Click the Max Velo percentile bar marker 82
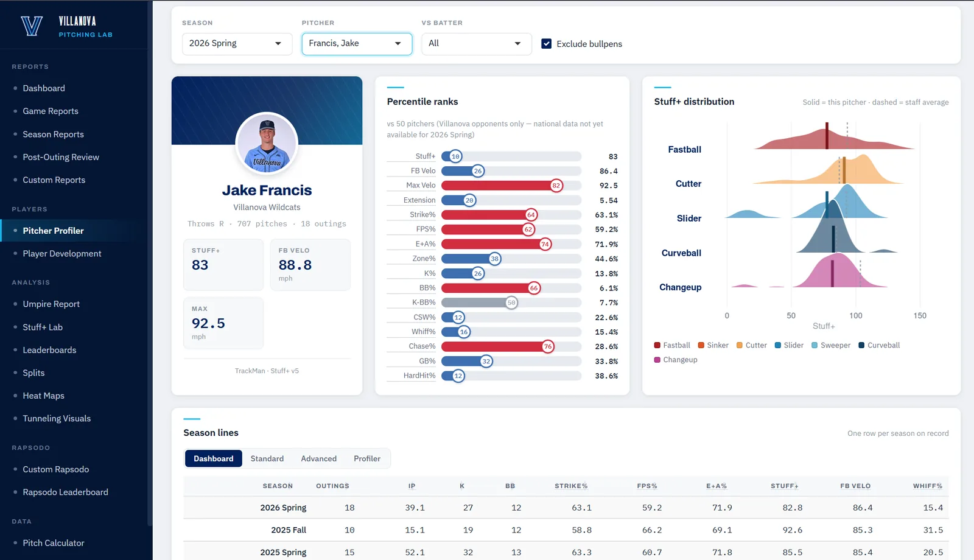 pyautogui.click(x=556, y=186)
